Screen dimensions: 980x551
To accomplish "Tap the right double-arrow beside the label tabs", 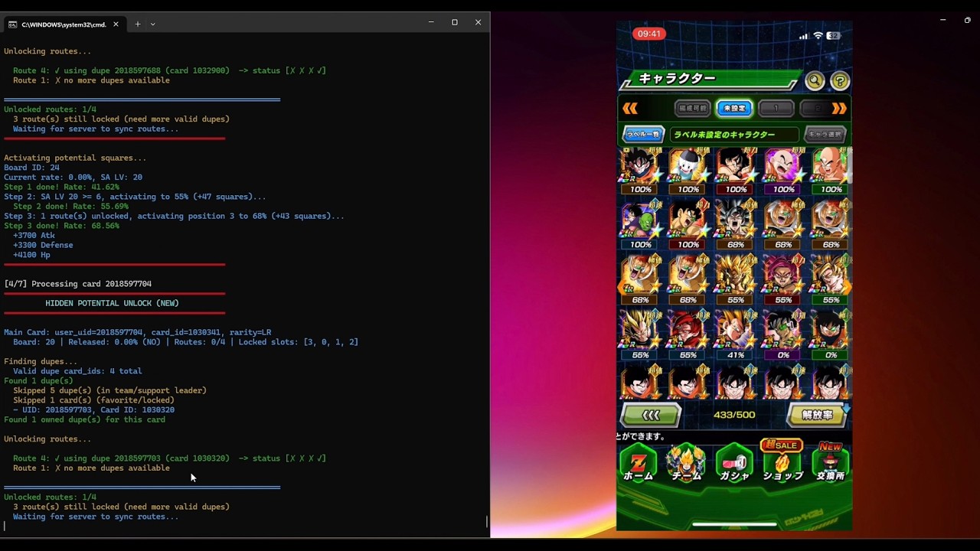I will [x=839, y=109].
